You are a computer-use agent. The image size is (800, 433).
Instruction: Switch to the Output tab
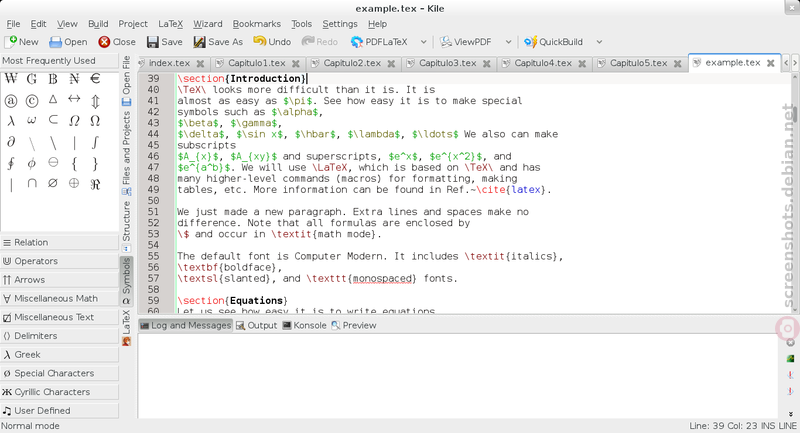[257, 325]
